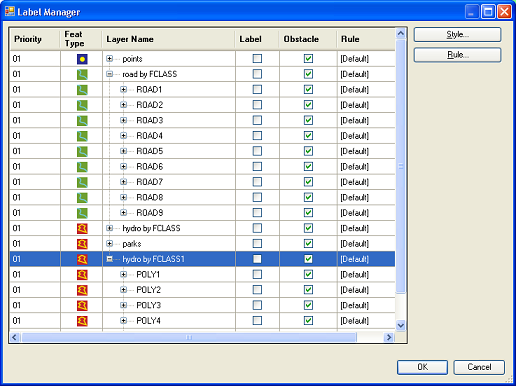The width and height of the screenshot is (516, 386).
Task: Click the Cancel button
Action: 479,367
